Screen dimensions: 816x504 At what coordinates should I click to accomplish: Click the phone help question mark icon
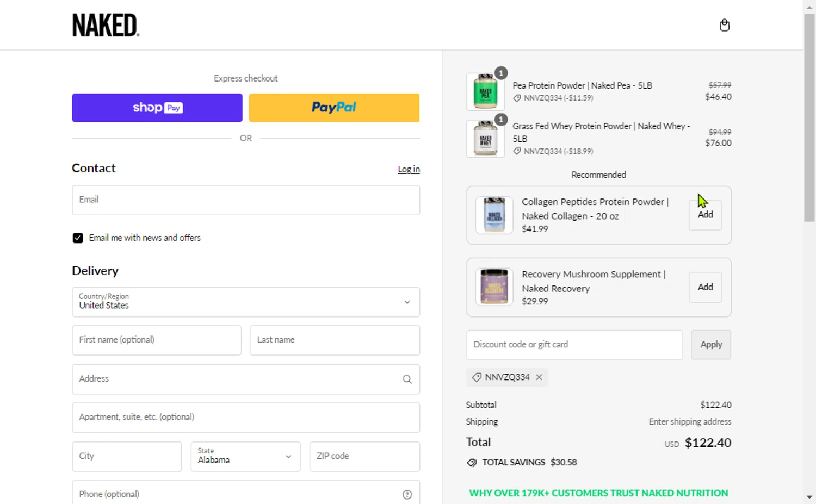tap(407, 494)
